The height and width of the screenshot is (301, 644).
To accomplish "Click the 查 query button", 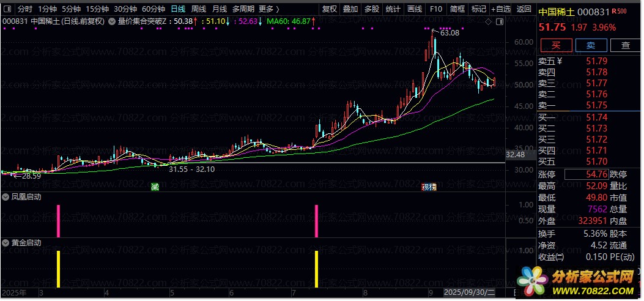I will point(625,45).
